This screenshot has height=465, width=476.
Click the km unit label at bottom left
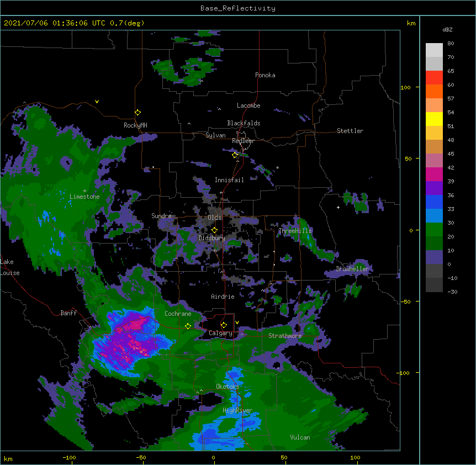coord(8,458)
